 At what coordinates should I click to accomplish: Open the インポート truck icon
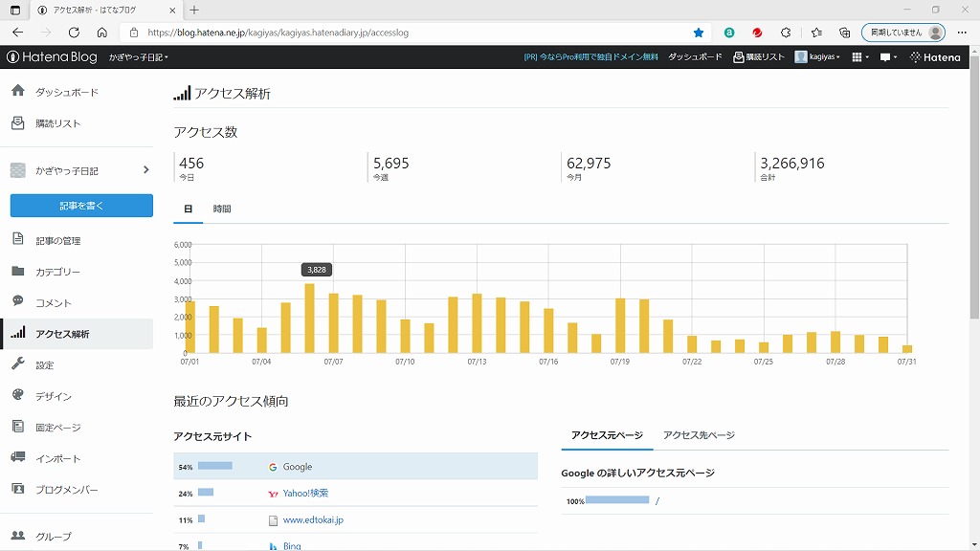(x=18, y=457)
